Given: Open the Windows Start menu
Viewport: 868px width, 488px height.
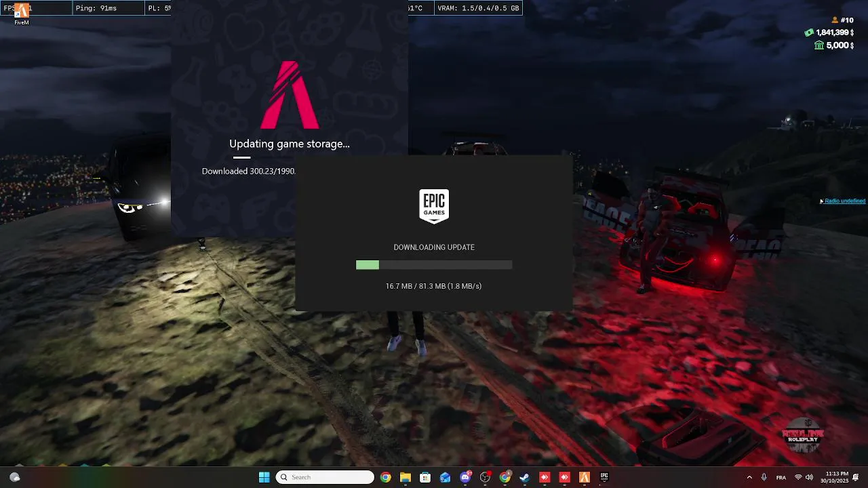Looking at the screenshot, I should point(264,477).
